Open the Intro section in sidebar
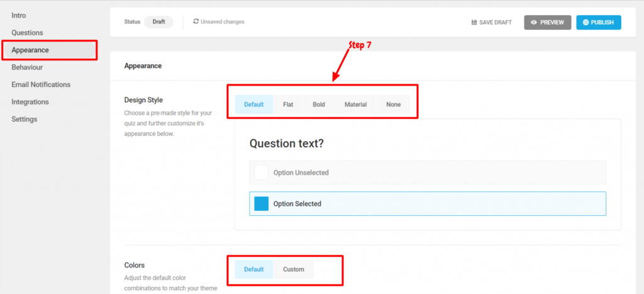The width and height of the screenshot is (644, 294). (19, 16)
